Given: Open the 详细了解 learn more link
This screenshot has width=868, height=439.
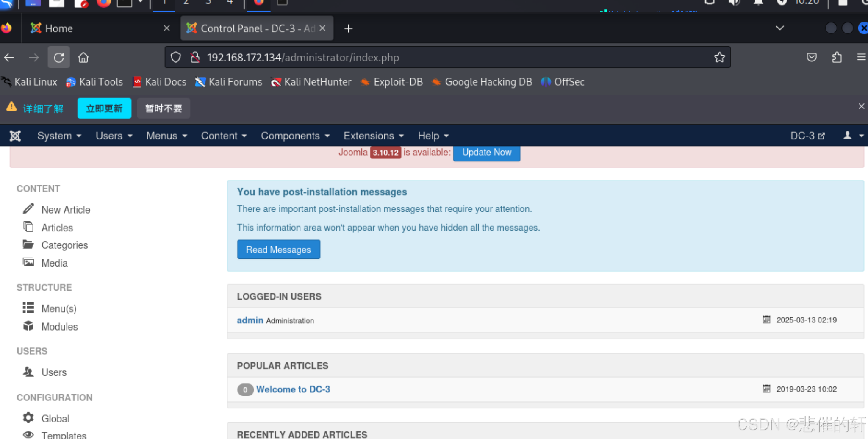Looking at the screenshot, I should click(43, 108).
